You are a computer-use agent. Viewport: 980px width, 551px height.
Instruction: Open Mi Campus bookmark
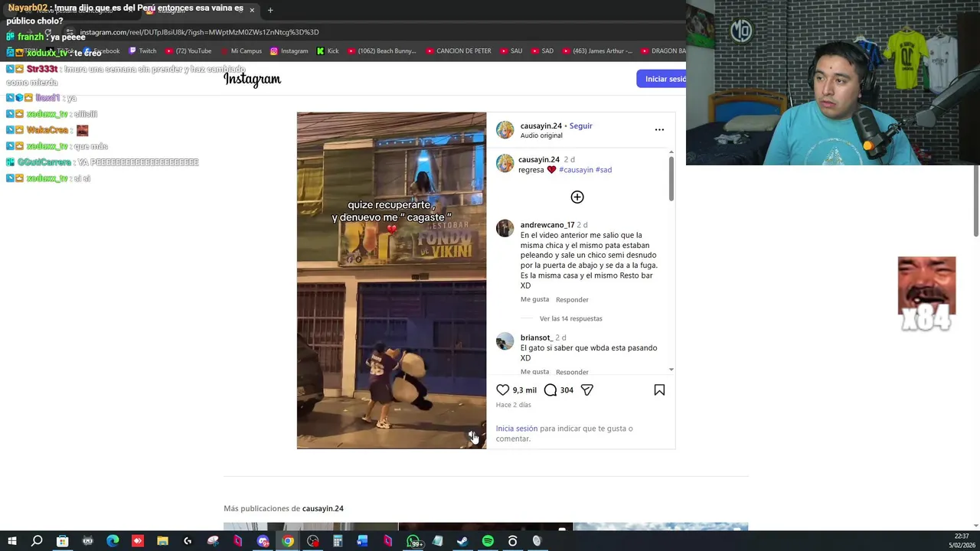tap(240, 51)
